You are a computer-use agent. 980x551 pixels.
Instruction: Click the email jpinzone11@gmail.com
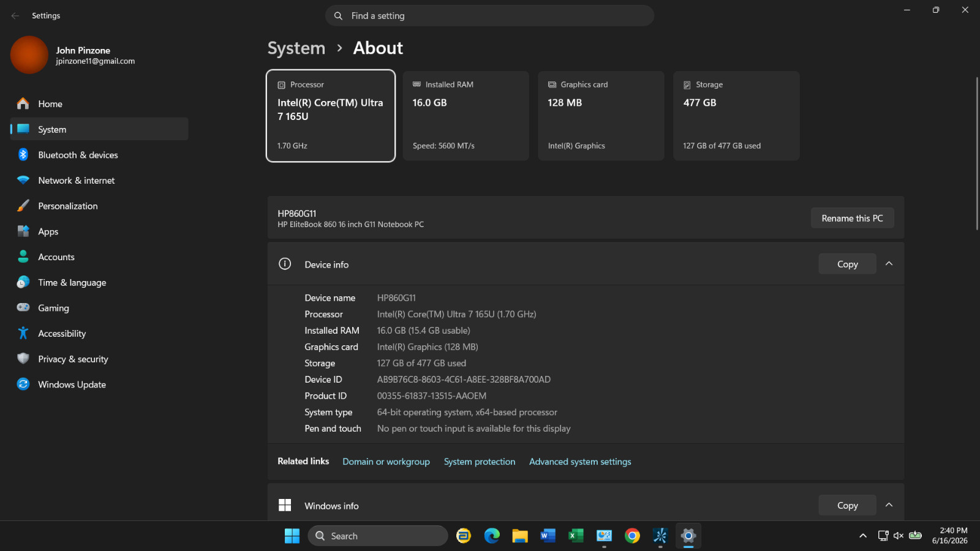96,61
